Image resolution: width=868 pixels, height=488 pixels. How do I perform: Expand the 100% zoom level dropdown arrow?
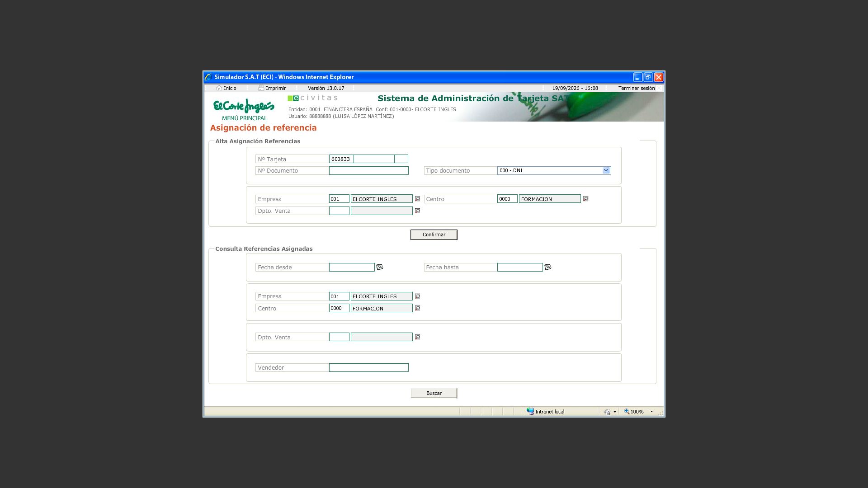point(651,412)
